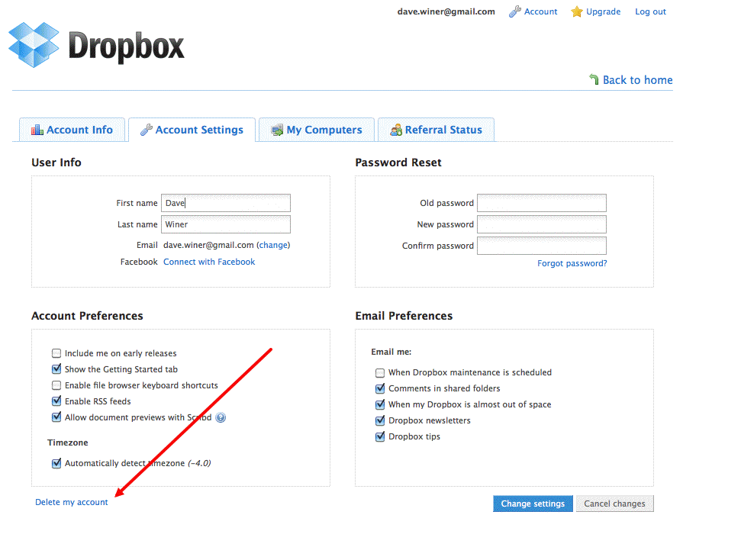741x560 pixels.
Task: Click the Upgrade link
Action: 603,11
